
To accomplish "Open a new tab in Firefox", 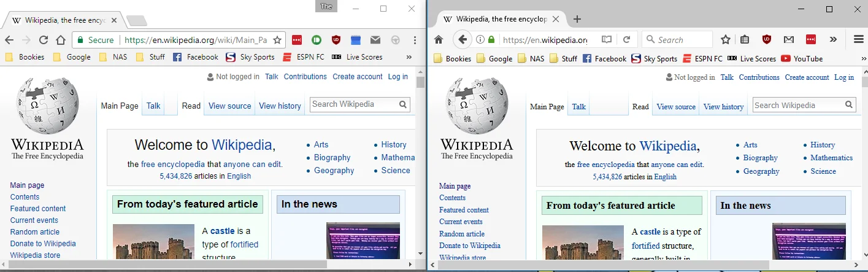I will coord(577,19).
